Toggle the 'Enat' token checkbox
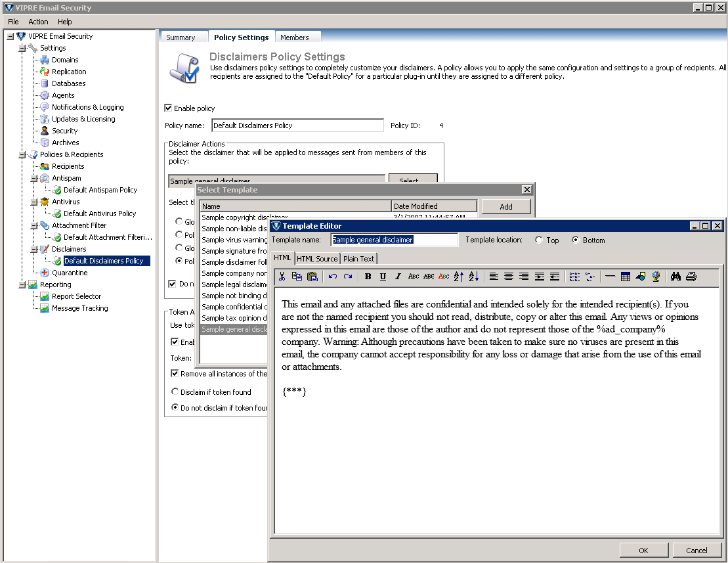Viewport: 728px width, 563px height. click(x=175, y=342)
